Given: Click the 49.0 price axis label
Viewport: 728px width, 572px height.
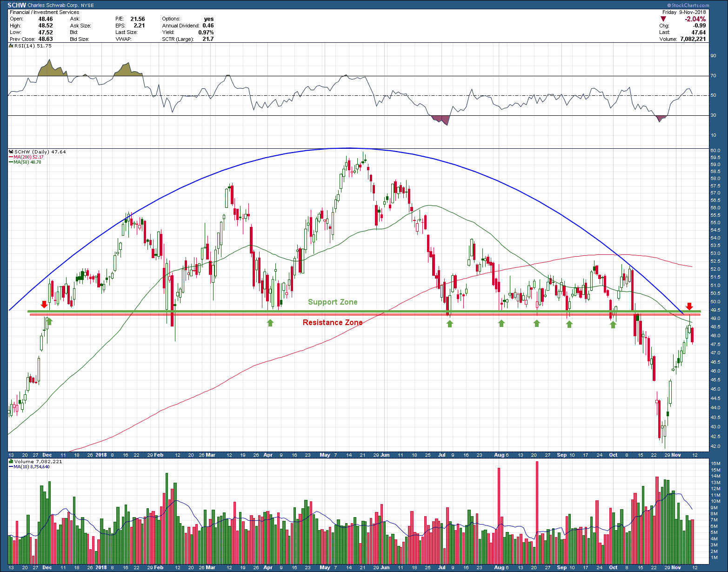Looking at the screenshot, I should (715, 319).
